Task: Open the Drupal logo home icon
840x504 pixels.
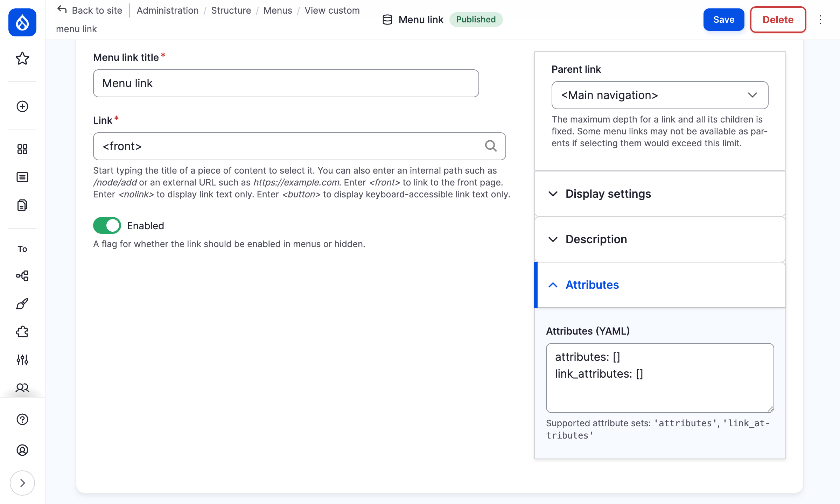Action: (22, 22)
